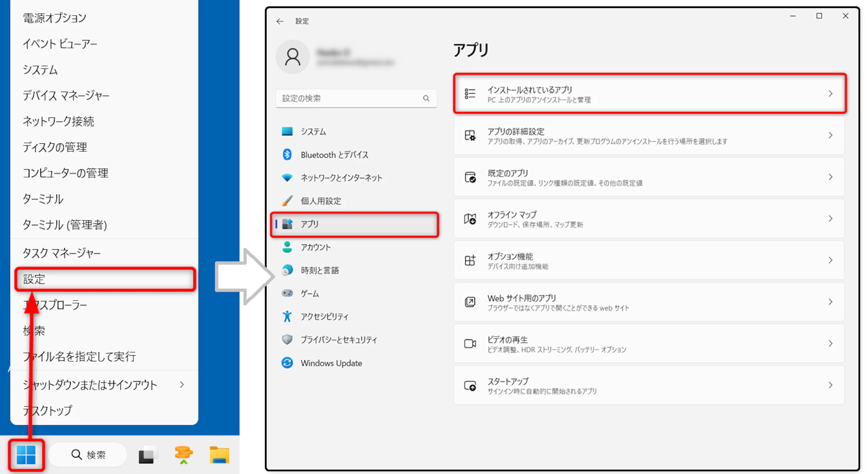Click the Windows Start button
The width and height of the screenshot is (868, 474).
pyautogui.click(x=26, y=455)
